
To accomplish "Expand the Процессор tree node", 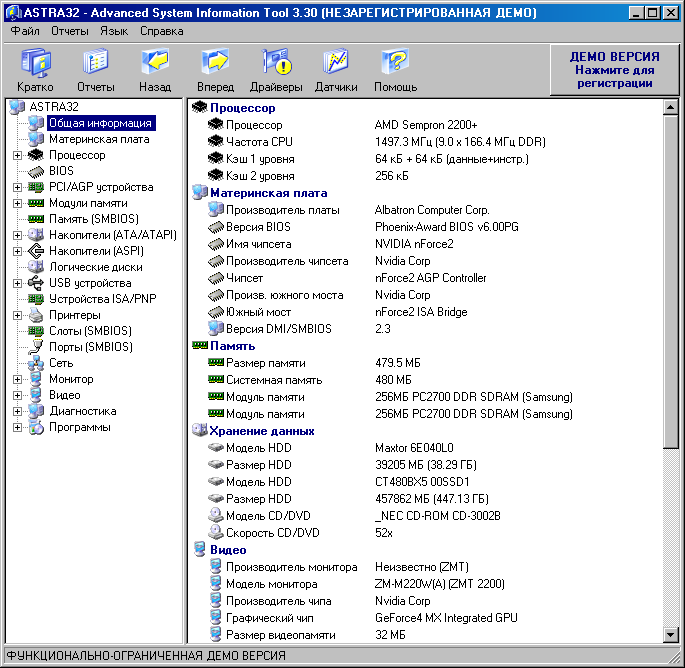I will 17,156.
